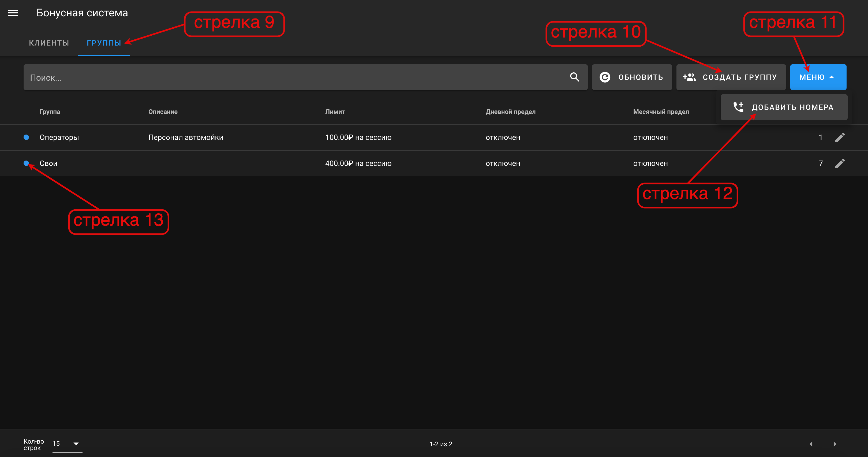Open the rows-per-page dropdown showing 15
This screenshot has width=868, height=457.
click(x=67, y=444)
